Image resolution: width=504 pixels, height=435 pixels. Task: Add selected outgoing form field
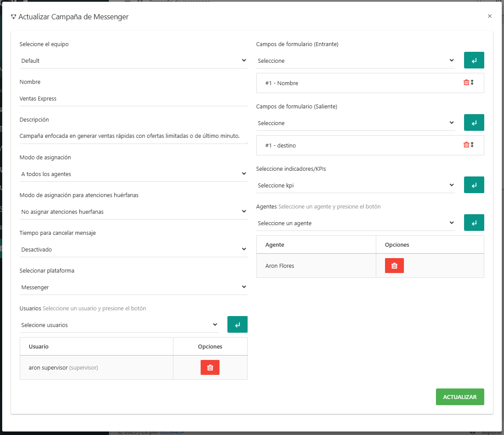pos(474,123)
